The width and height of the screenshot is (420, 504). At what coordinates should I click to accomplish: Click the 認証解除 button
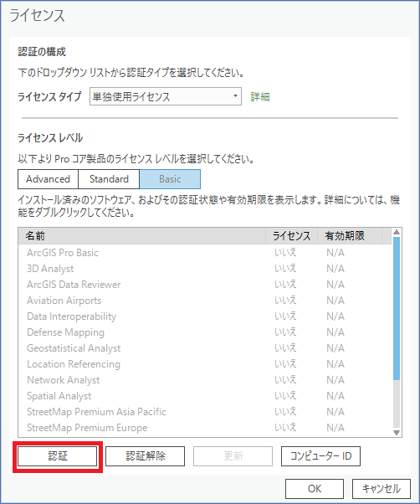(145, 456)
